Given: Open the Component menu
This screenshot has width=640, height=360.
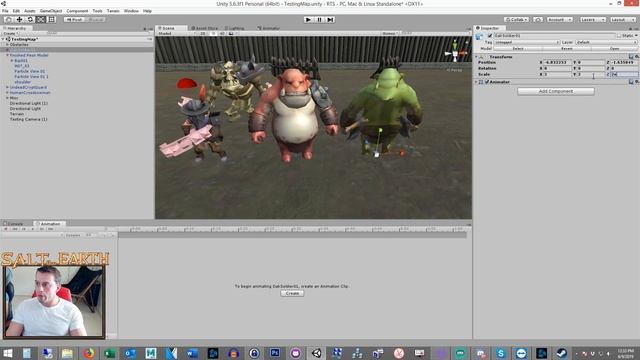Looking at the screenshot, I should coord(77,11).
